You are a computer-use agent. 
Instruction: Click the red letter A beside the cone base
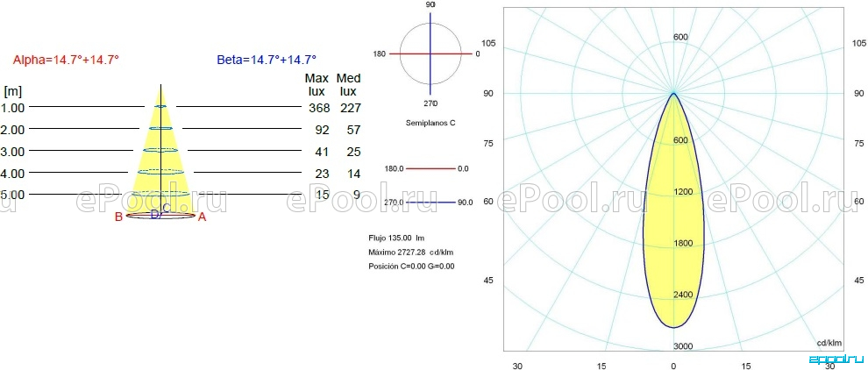point(202,217)
